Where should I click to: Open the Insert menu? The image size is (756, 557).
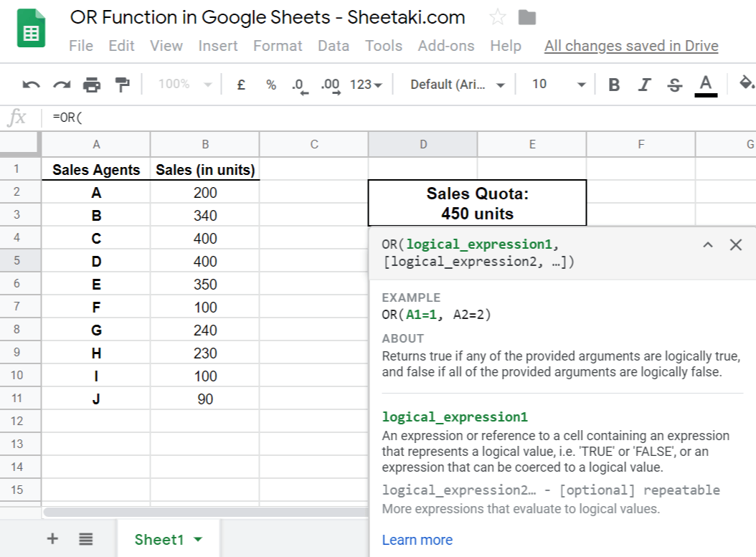click(218, 46)
